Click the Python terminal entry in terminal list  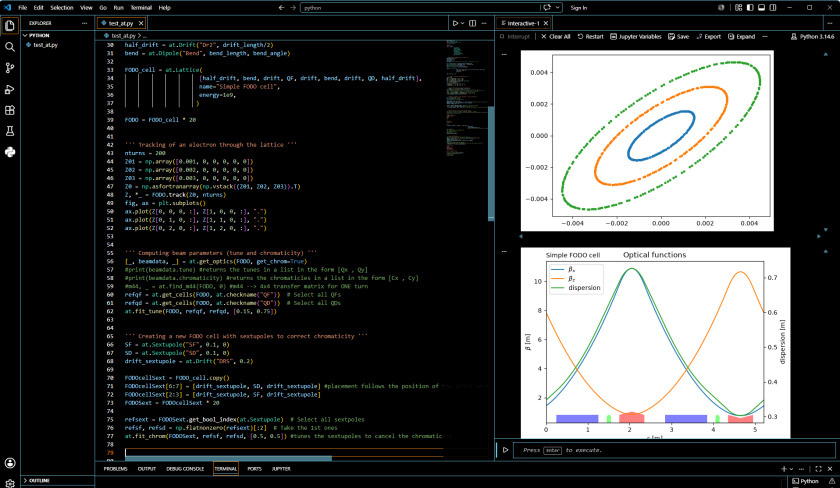point(806,481)
